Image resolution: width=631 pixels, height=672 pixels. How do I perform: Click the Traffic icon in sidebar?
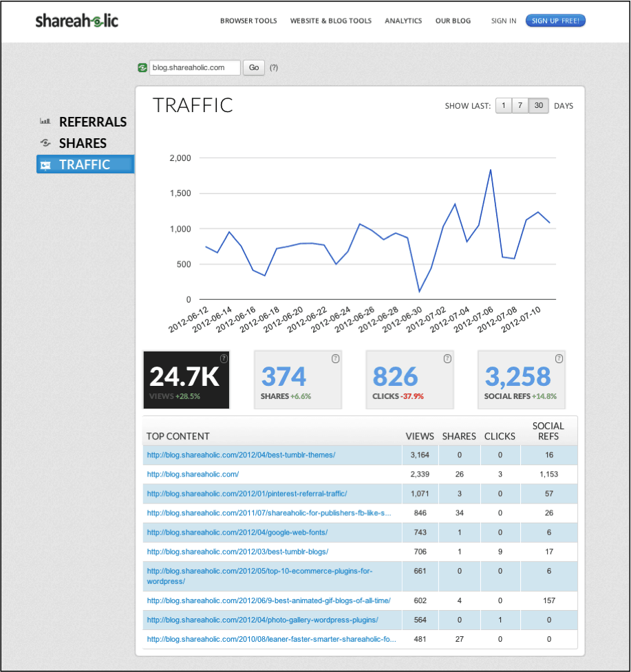point(45,164)
